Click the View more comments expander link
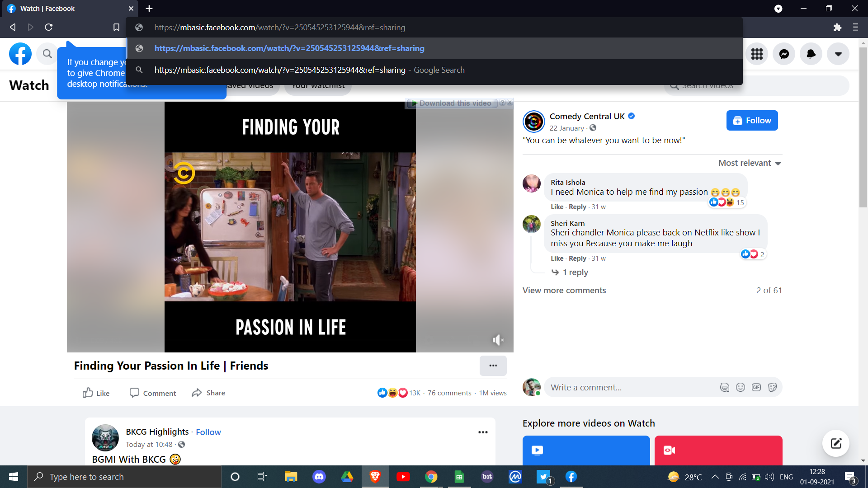 [x=564, y=290]
